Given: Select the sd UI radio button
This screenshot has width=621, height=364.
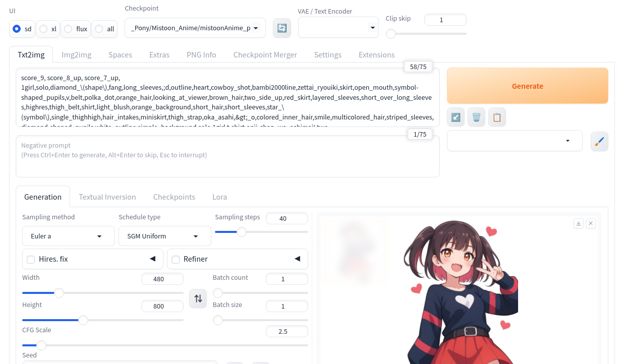Looking at the screenshot, I should tap(17, 29).
